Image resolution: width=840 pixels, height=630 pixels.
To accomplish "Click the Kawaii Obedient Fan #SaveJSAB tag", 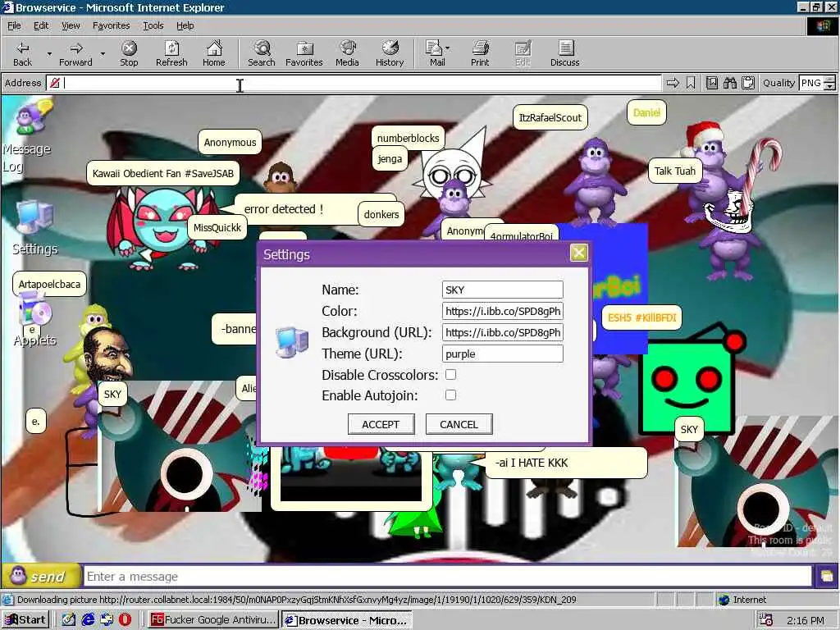I will (163, 174).
